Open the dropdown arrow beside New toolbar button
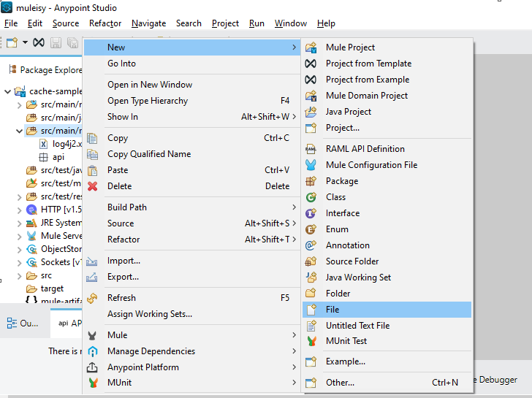 click(25, 42)
